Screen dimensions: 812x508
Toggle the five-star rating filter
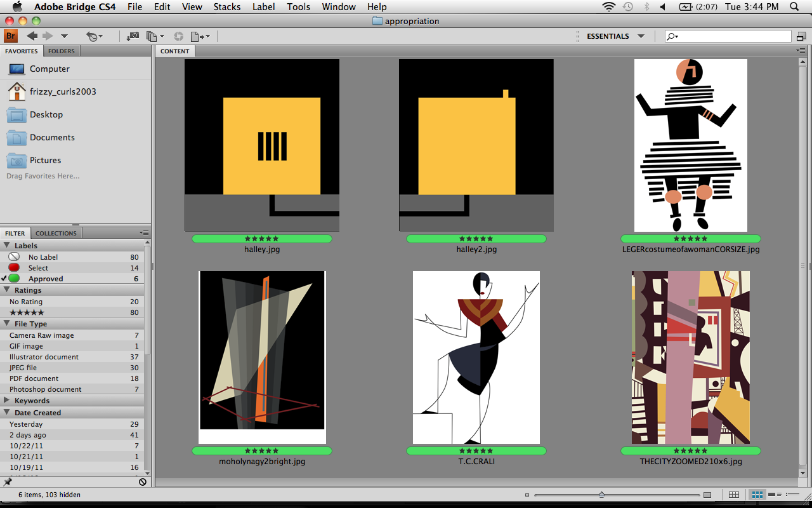tap(72, 312)
